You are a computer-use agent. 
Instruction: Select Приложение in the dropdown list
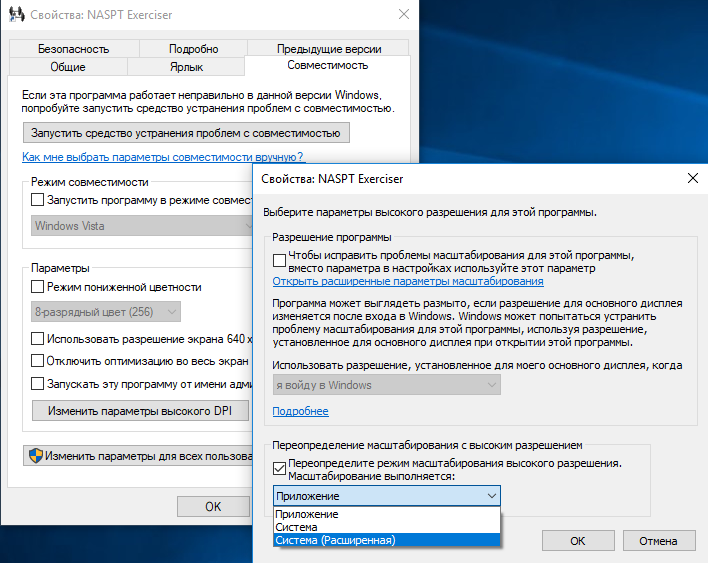tap(387, 514)
